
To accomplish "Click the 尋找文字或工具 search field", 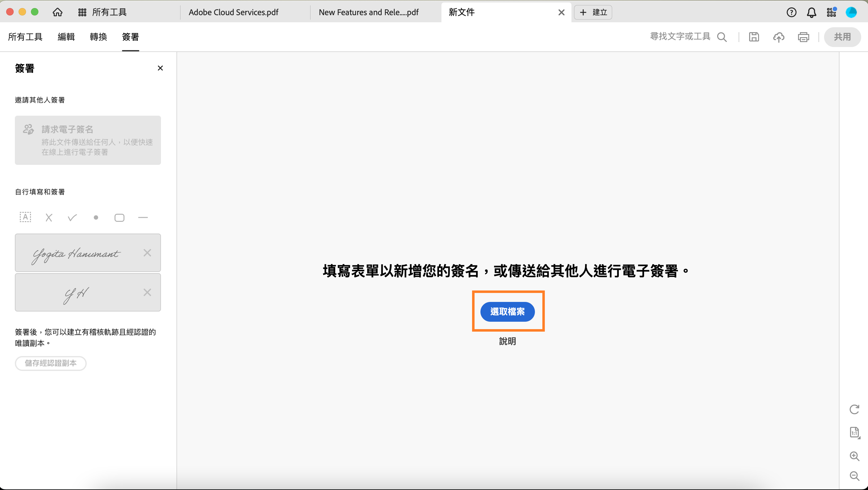I will click(680, 37).
